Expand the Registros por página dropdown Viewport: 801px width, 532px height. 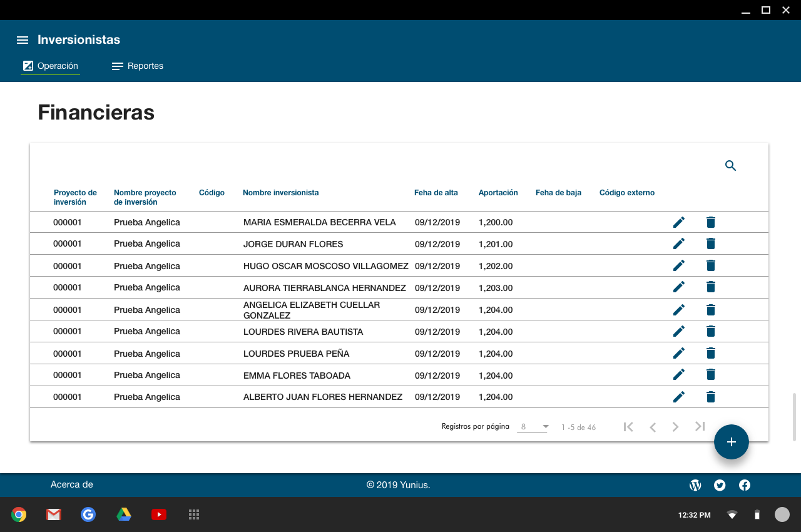coord(533,427)
